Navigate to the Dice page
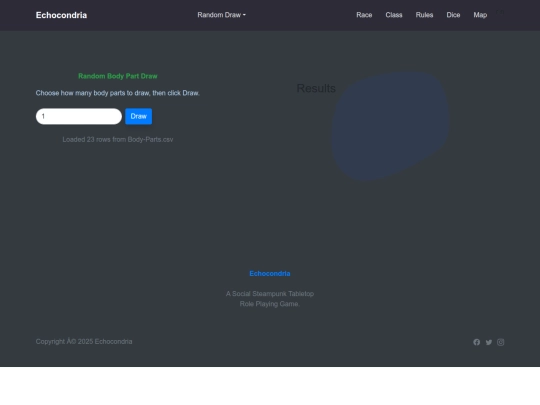This screenshot has width=540, height=405. (453, 15)
